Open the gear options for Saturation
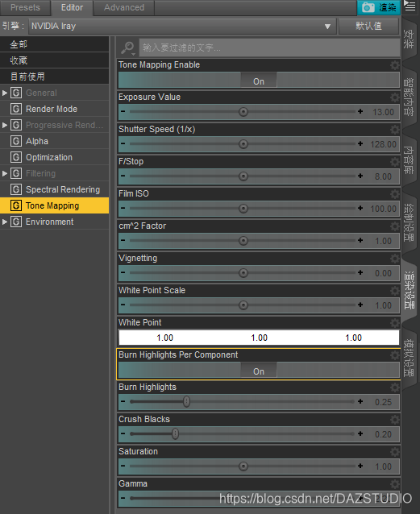This screenshot has height=514, width=420. tap(395, 452)
